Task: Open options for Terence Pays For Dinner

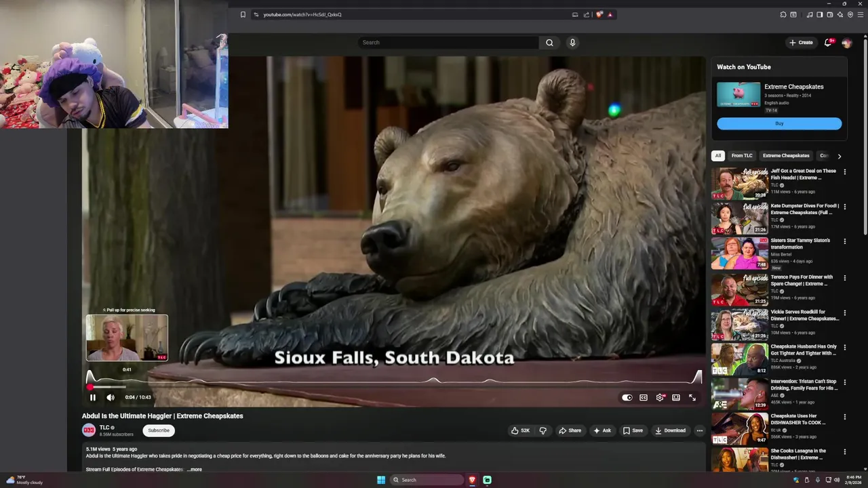Action: coord(845,278)
